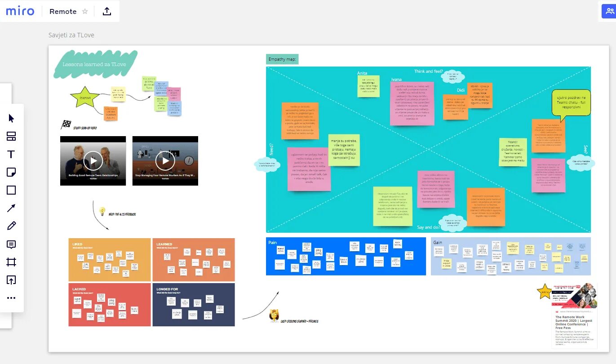The width and height of the screenshot is (616, 364).
Task: Select the checkered flag start icon
Action: pyautogui.click(x=66, y=124)
